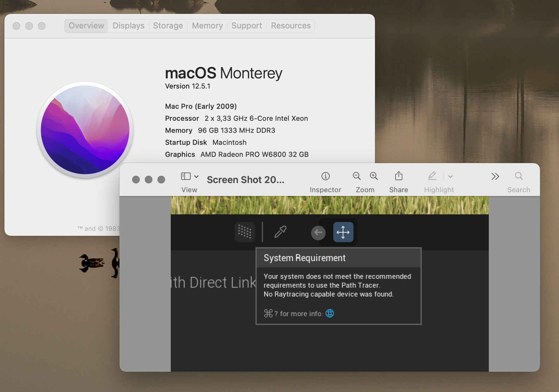
Task: Toggle the highlighted move crosshair tool
Action: tap(343, 232)
